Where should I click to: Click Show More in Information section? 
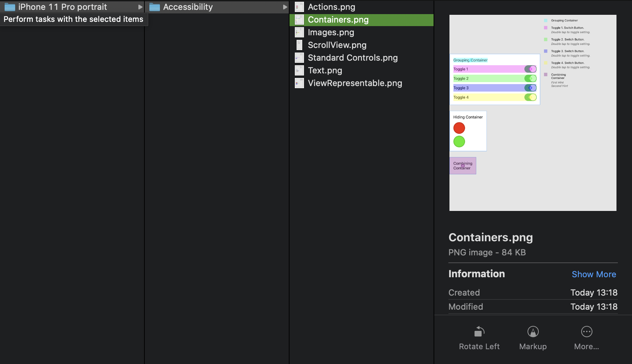click(594, 274)
